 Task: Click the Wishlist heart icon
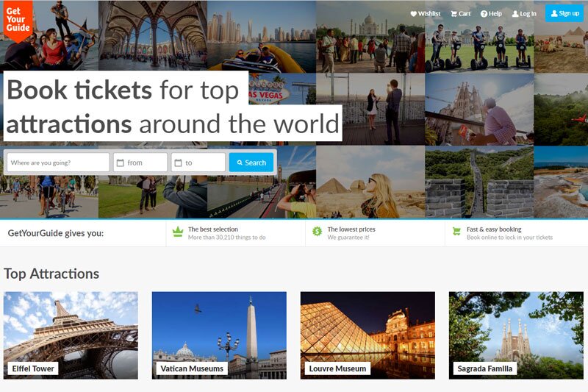coord(413,14)
